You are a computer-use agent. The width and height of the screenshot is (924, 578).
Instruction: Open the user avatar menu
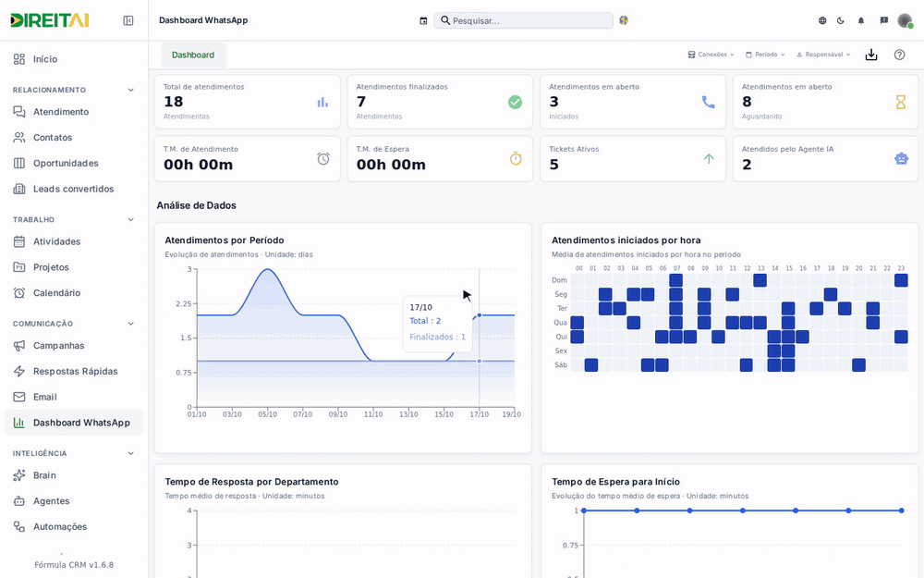tap(905, 20)
